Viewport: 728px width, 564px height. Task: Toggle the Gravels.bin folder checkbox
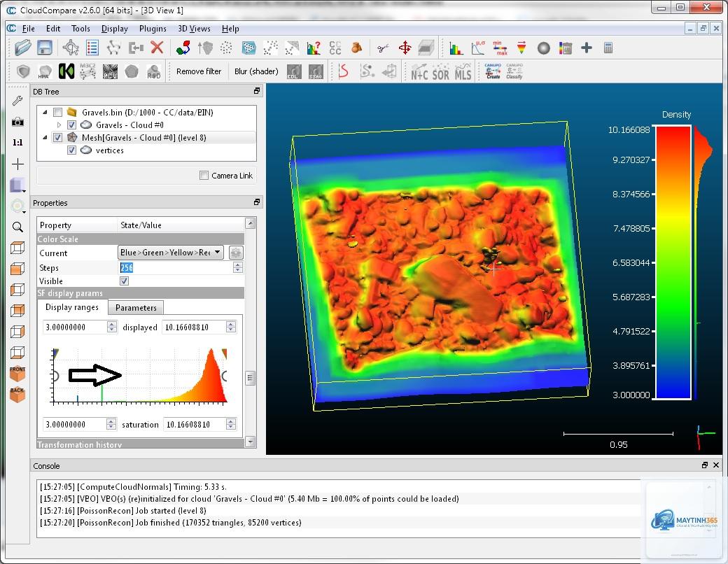(x=57, y=113)
